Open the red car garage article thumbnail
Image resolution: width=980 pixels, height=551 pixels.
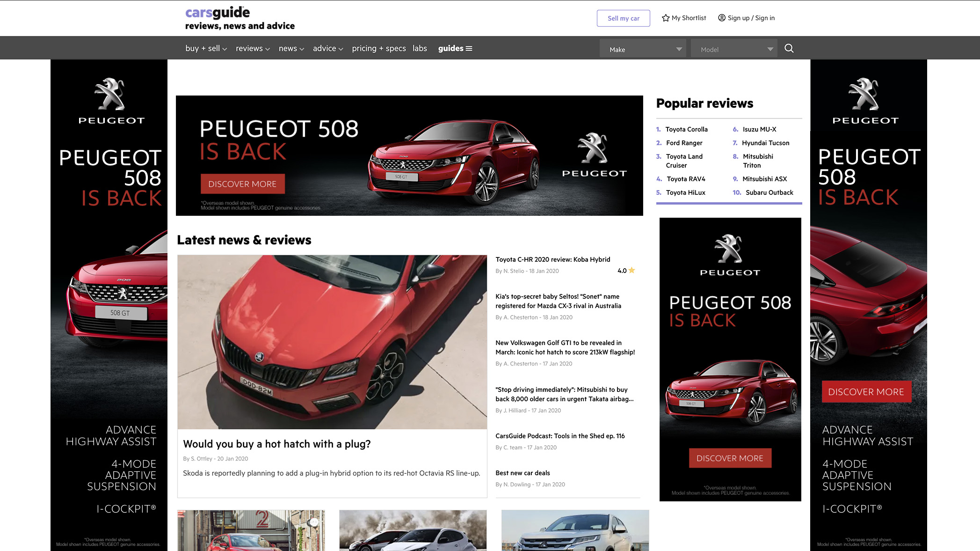pyautogui.click(x=251, y=530)
